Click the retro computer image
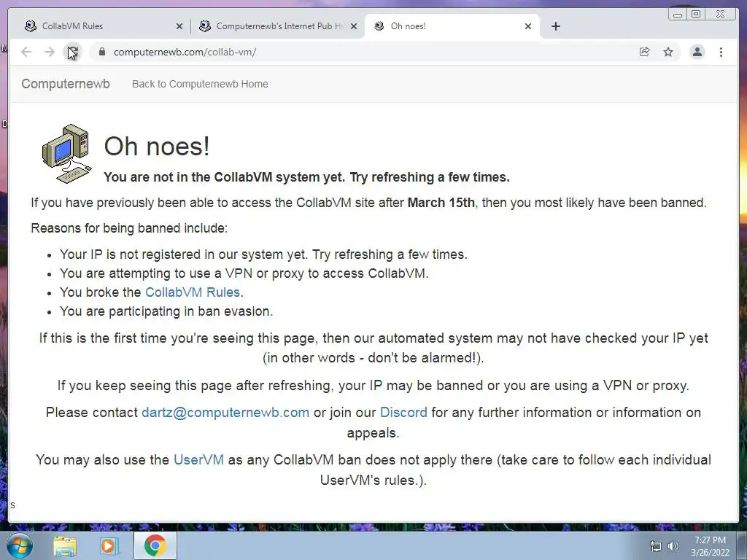The image size is (747, 560). click(66, 153)
